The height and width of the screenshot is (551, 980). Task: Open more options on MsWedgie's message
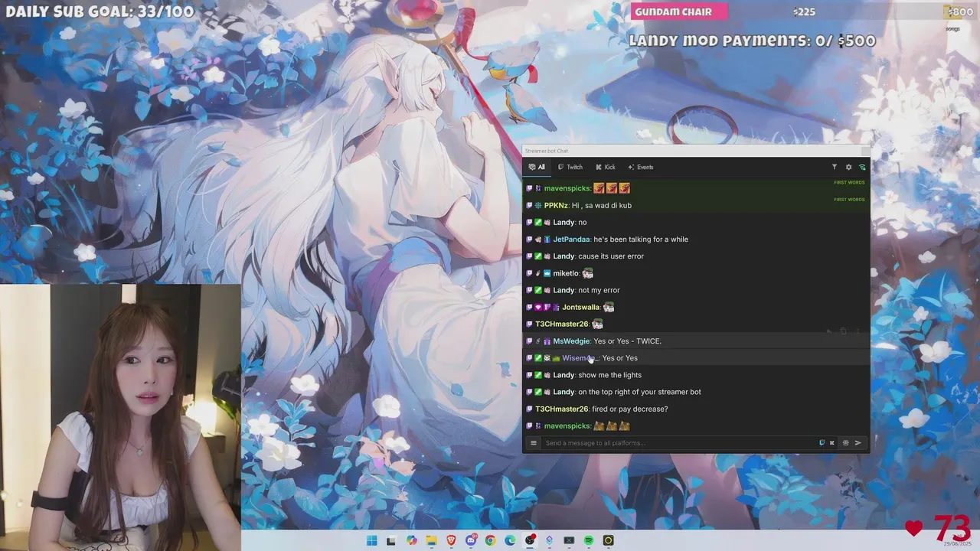coord(857,331)
